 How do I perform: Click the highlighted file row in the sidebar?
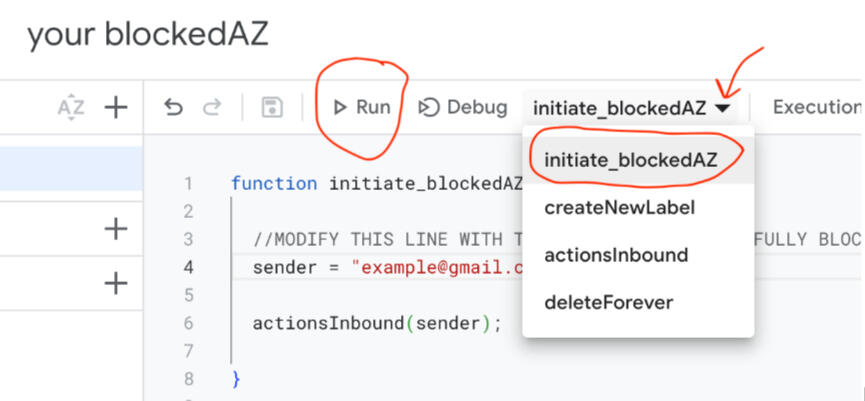tap(70, 168)
